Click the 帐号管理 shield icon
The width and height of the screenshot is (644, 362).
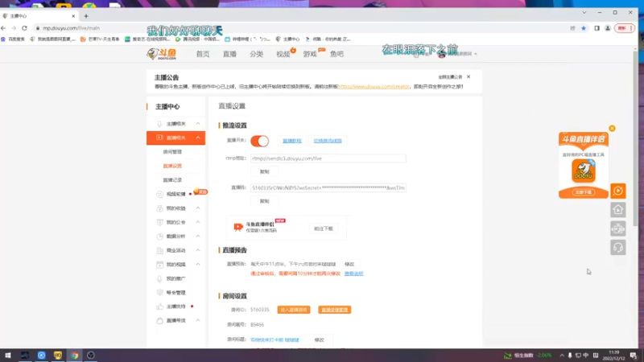tap(159, 292)
